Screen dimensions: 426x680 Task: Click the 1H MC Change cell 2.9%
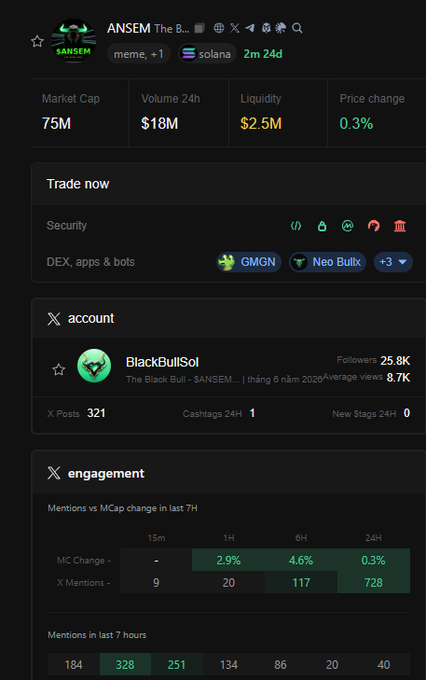pos(229,560)
